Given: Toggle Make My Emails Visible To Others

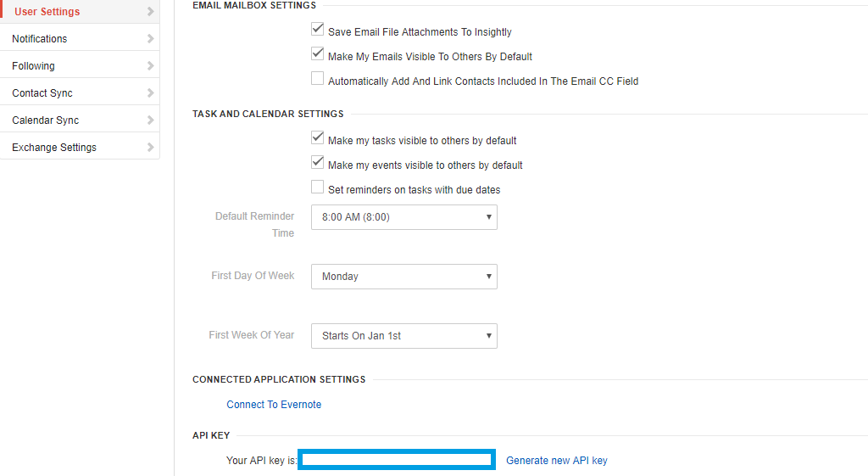Looking at the screenshot, I should [x=318, y=54].
